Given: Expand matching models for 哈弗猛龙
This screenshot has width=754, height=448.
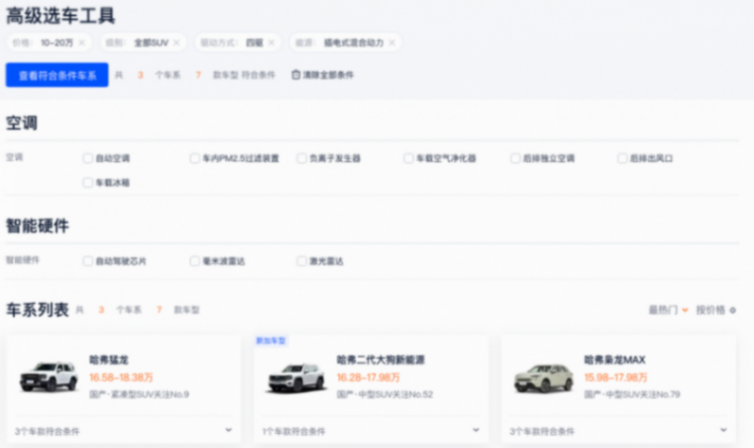Looking at the screenshot, I should pos(229,430).
